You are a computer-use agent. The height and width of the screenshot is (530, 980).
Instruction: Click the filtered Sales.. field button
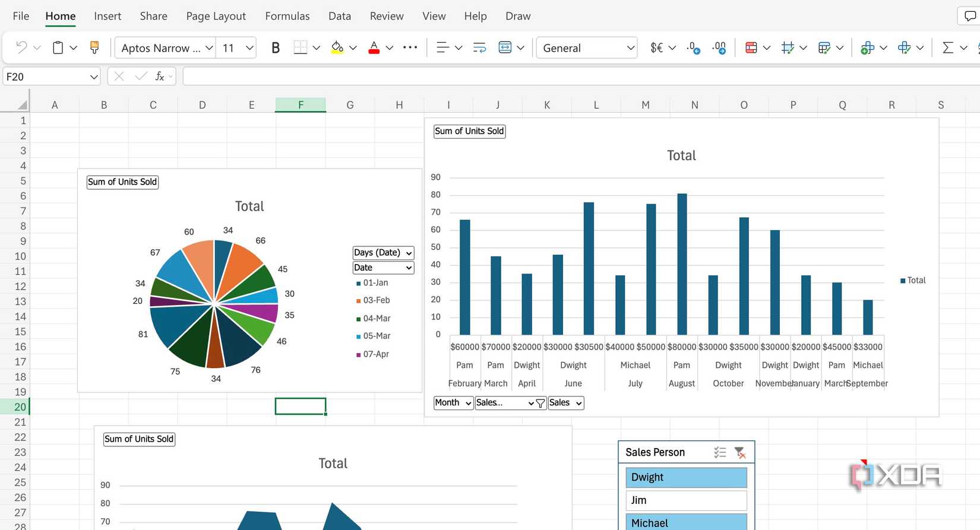click(x=510, y=403)
